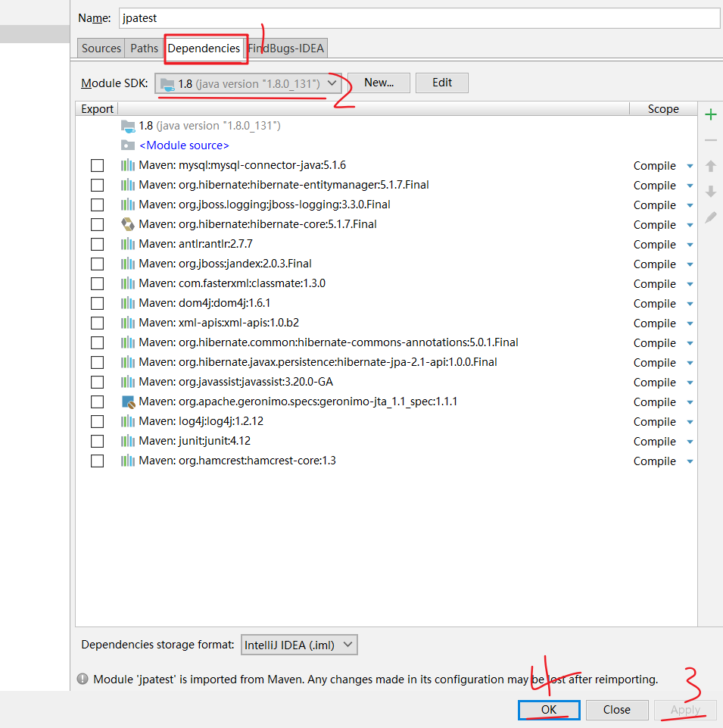Select the classmate 1.3.0 dependency row

point(386,283)
